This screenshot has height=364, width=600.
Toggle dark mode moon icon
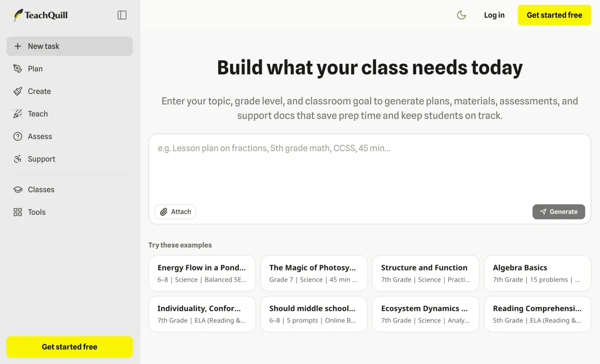461,15
